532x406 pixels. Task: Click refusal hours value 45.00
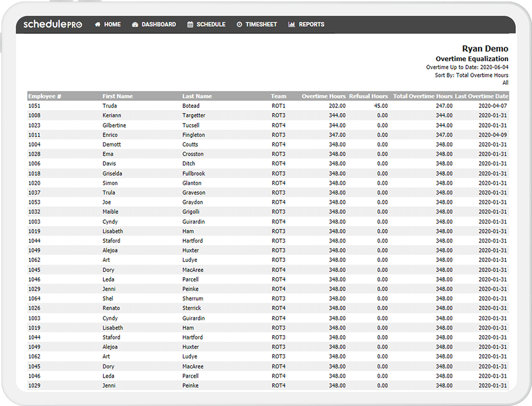click(381, 106)
